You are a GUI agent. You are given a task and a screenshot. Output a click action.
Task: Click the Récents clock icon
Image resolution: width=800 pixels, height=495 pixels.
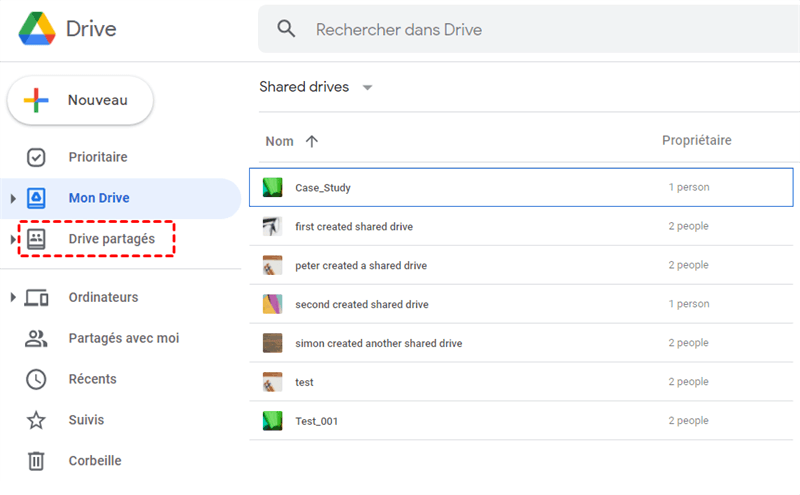click(x=36, y=379)
